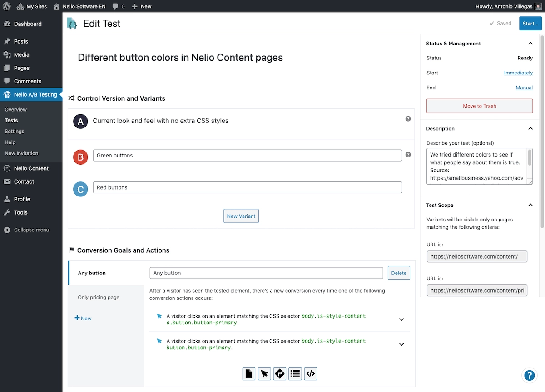
Task: Click the diamond arrow conversion action icon
Action: pos(280,373)
